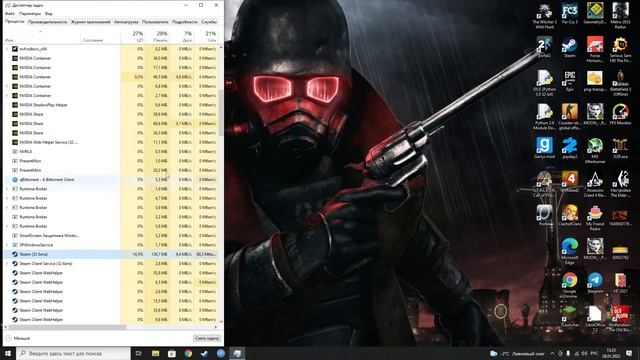Select the FPS Monitor desktop icon
The height and width of the screenshot is (360, 640).
620,114
